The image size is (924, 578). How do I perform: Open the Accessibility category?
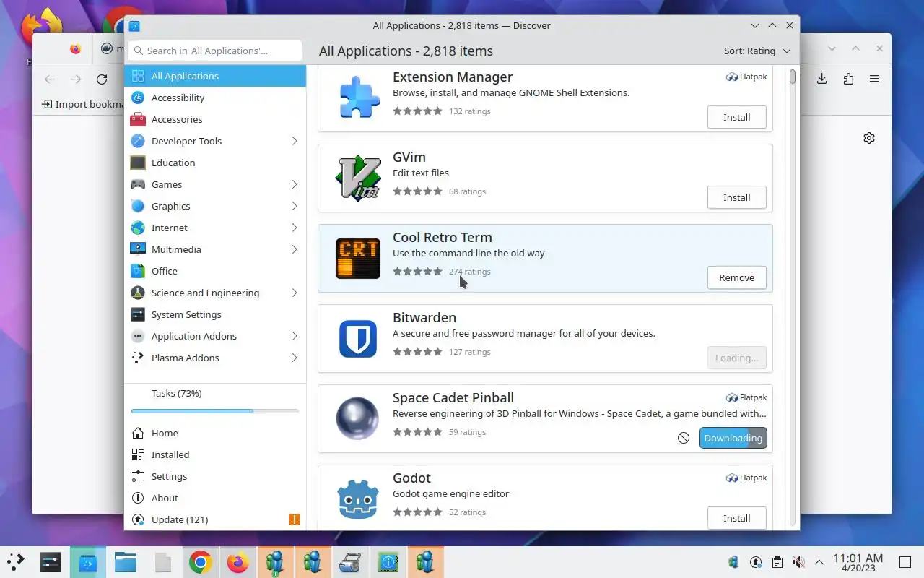215,98
